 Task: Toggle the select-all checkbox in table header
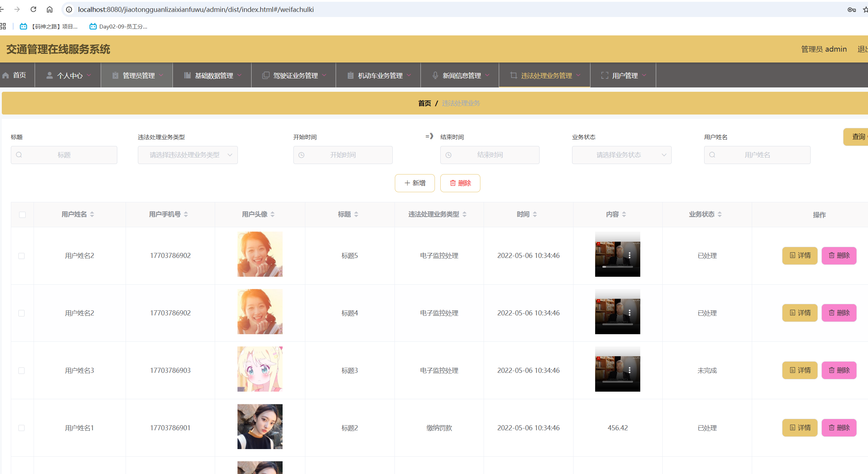[22, 215]
